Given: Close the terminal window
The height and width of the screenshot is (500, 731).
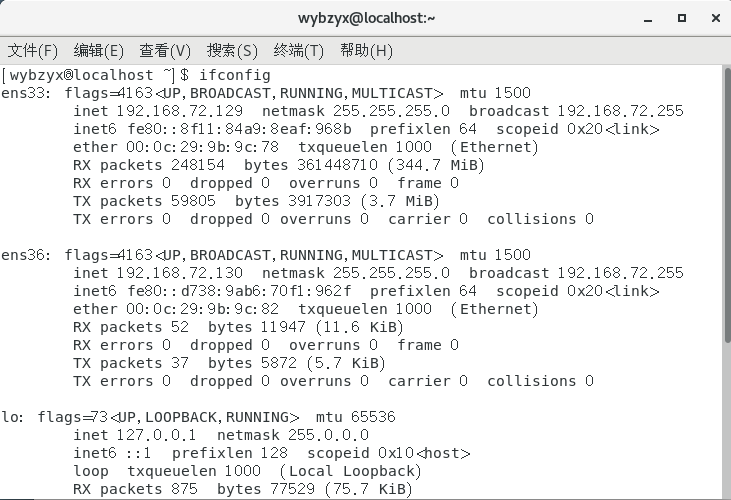Looking at the screenshot, I should (716, 18).
